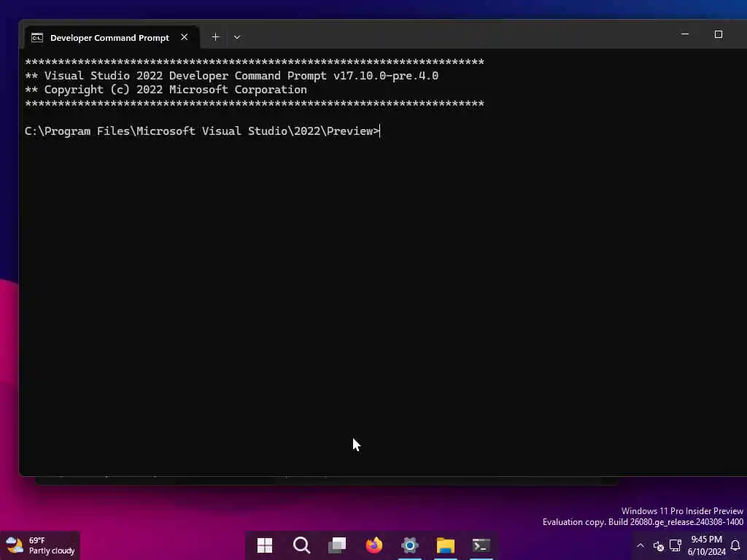Screen dimensions: 747x560
Task: Launch Firefox from the taskbar
Action: (x=374, y=545)
